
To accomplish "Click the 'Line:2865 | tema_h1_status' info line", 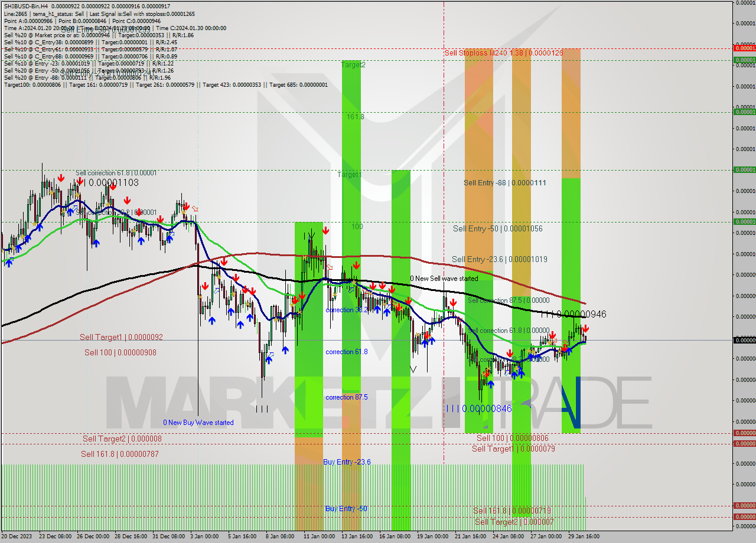I will [99, 14].
